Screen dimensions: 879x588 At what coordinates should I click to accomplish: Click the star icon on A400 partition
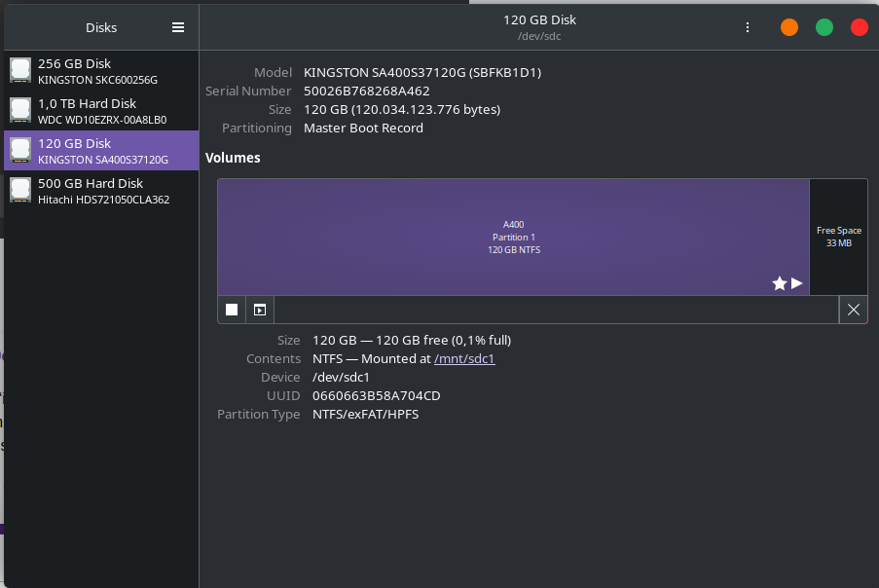(x=779, y=283)
